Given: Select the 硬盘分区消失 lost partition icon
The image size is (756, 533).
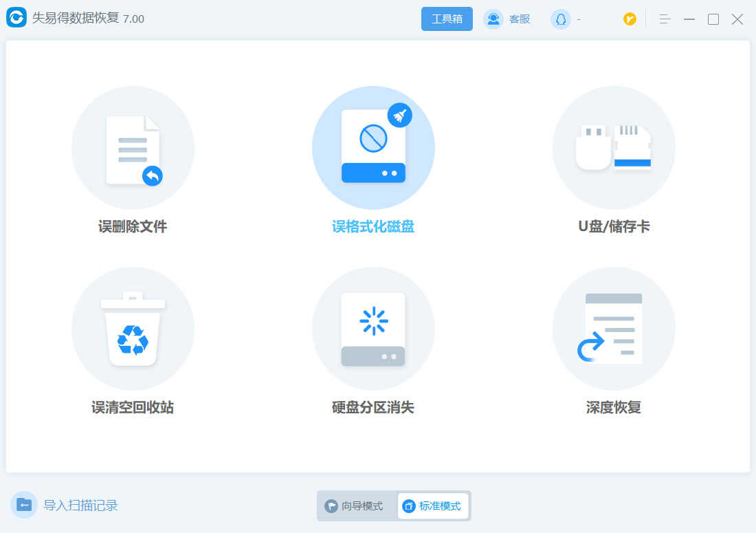Looking at the screenshot, I should (x=373, y=329).
